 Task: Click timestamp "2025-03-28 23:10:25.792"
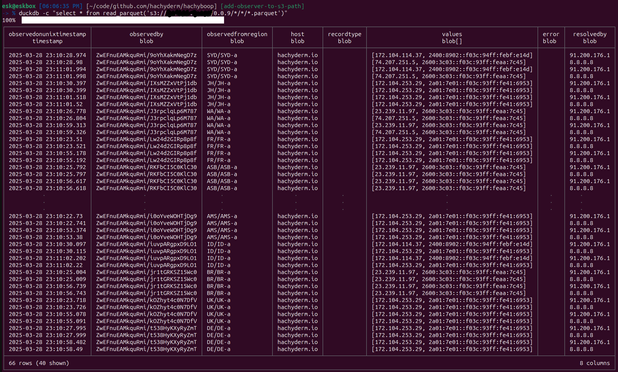coord(47,167)
